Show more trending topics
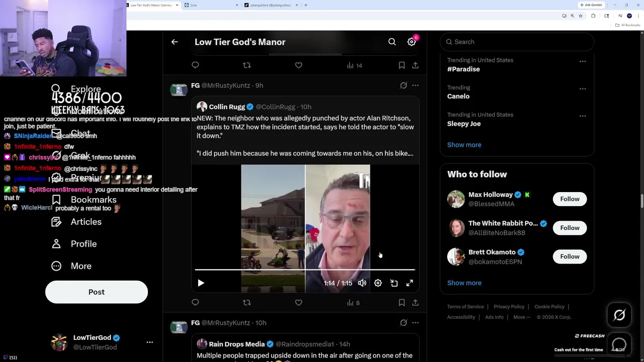Image resolution: width=644 pixels, height=362 pixels. (x=464, y=145)
